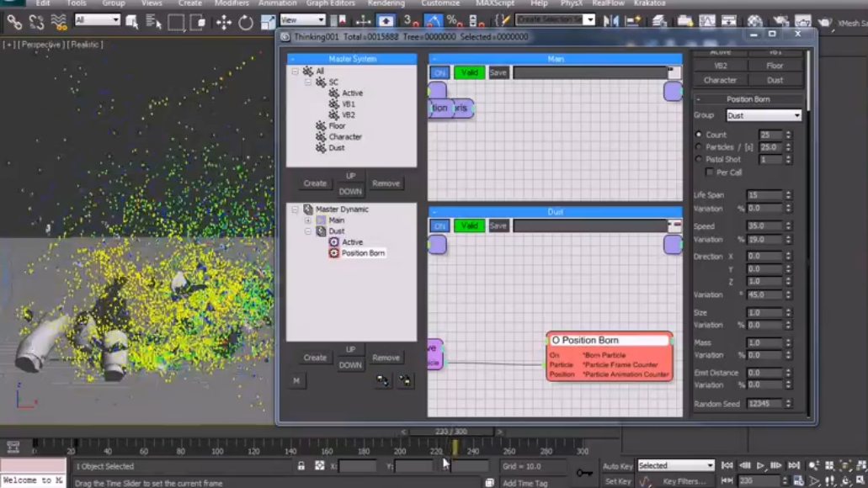Click the Go to End playback button
This screenshot has width=868, height=488.
pos(794,466)
